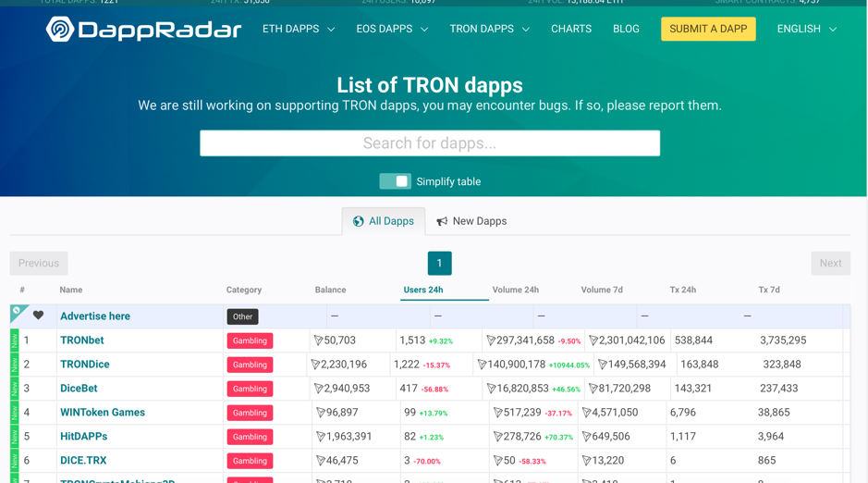Image resolution: width=868 pixels, height=483 pixels.
Task: Open the DappRadar logo homepage link
Action: [143, 29]
